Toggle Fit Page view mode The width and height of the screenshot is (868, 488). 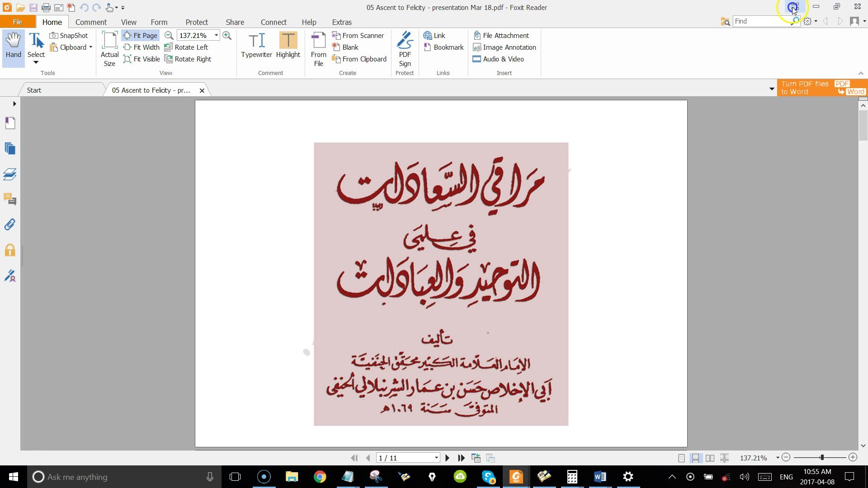coord(141,36)
